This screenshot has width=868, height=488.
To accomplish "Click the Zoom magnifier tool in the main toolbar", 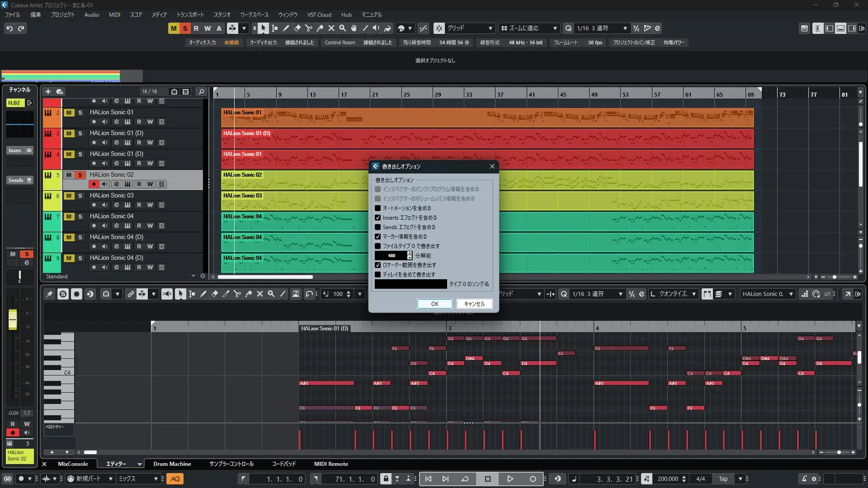I will pyautogui.click(x=343, y=28).
